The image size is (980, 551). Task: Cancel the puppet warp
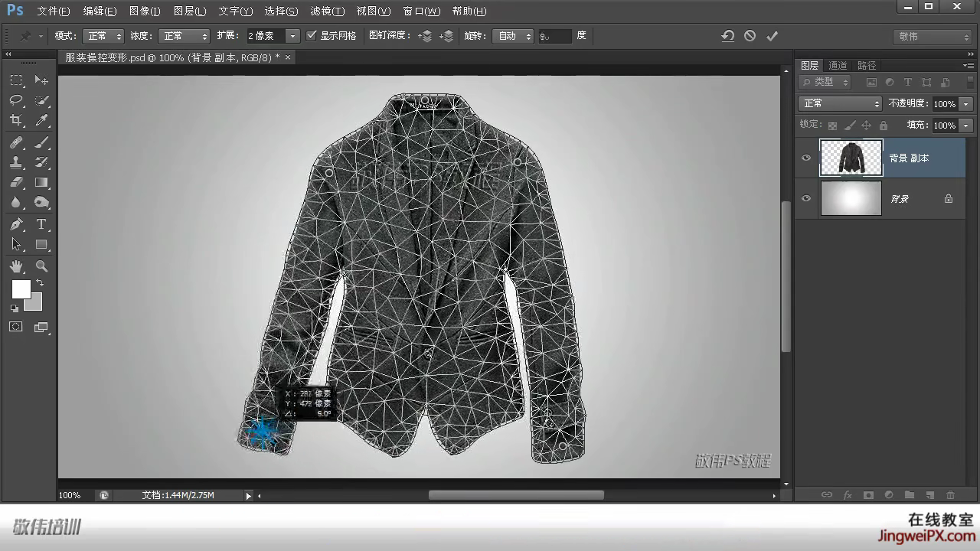[750, 36]
